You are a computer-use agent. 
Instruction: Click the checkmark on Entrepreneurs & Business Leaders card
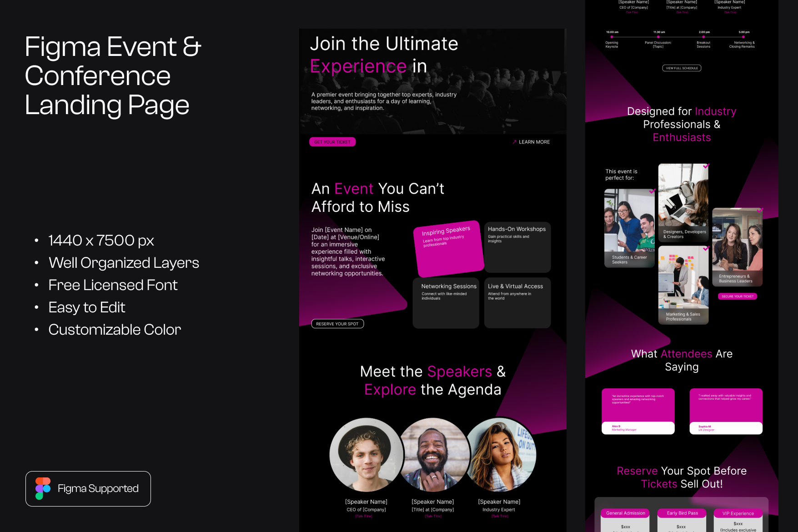click(759, 210)
